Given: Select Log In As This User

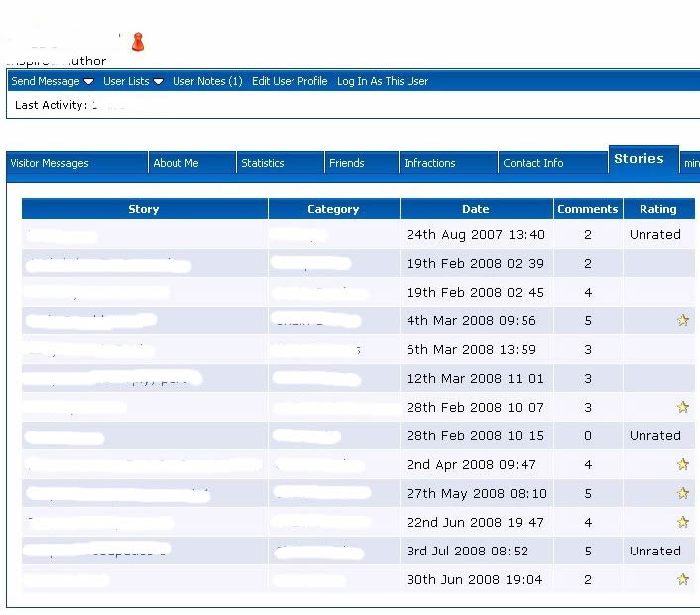Looking at the screenshot, I should click(x=383, y=81).
